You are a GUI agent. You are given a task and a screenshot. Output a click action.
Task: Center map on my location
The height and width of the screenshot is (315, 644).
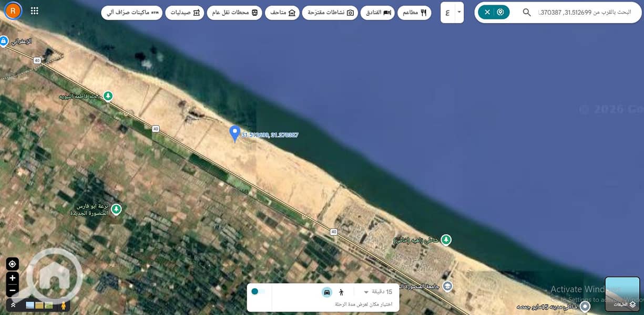pos(12,264)
